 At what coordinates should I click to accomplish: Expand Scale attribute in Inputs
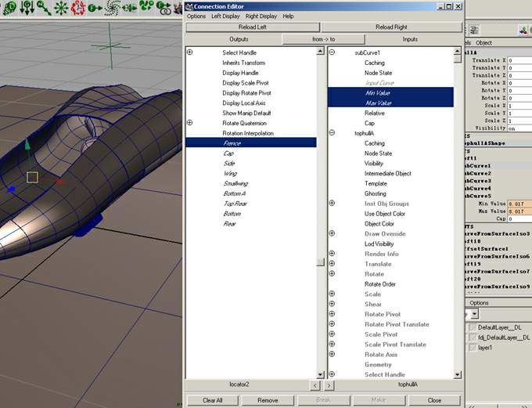[332, 294]
